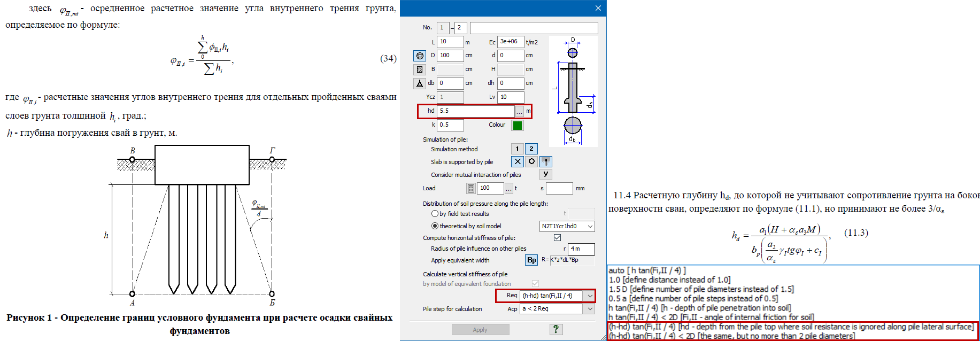Pick the 'auto [ h tan(Fi,II / 4) ]' list entry

coord(647,270)
